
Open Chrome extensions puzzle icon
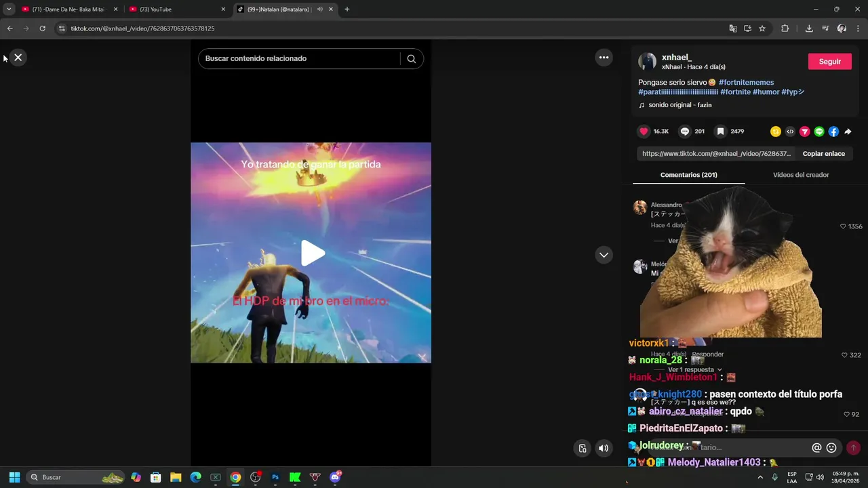coord(785,28)
